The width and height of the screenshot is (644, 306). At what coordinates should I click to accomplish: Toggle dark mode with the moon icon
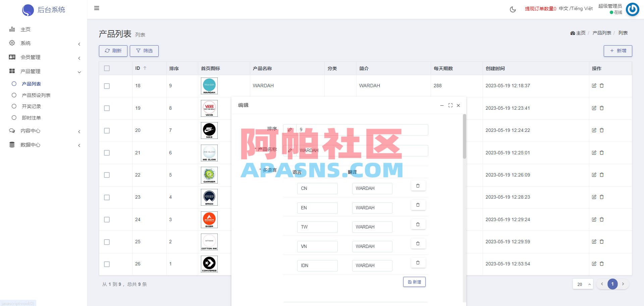tap(513, 9)
